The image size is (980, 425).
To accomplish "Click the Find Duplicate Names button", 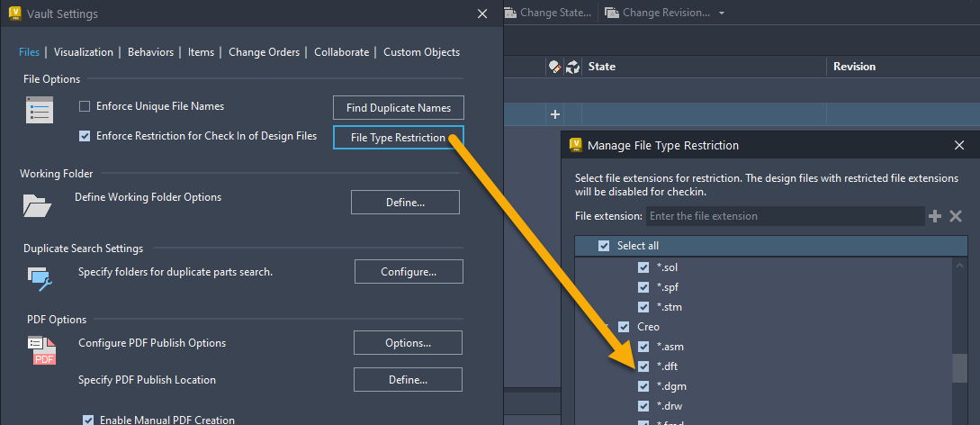I will [x=398, y=108].
